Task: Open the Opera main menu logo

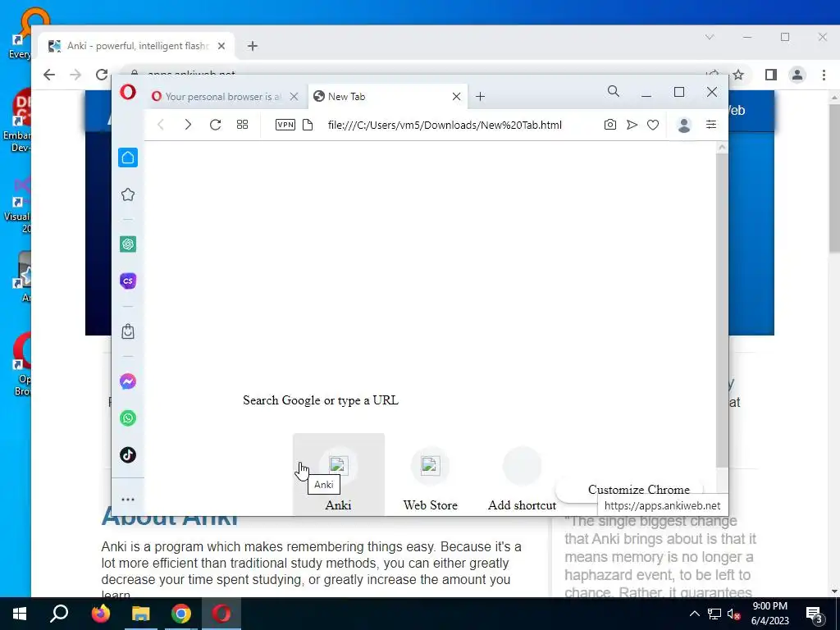Action: pyautogui.click(x=127, y=92)
